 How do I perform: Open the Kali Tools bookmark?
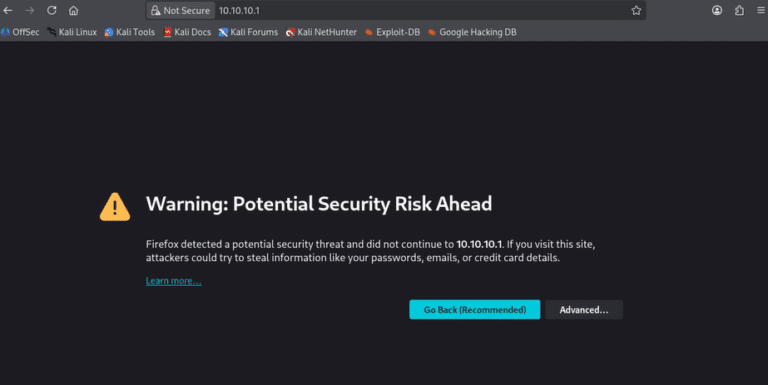click(130, 32)
